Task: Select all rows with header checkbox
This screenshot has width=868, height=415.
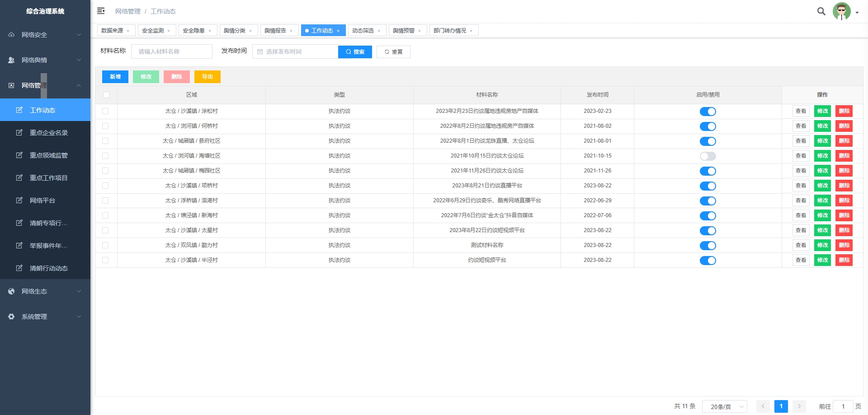Action: coord(106,95)
